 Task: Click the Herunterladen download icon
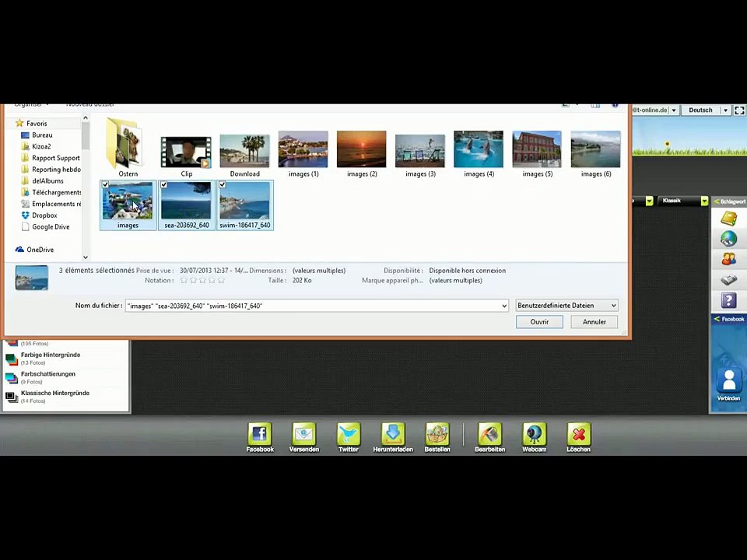[392, 434]
